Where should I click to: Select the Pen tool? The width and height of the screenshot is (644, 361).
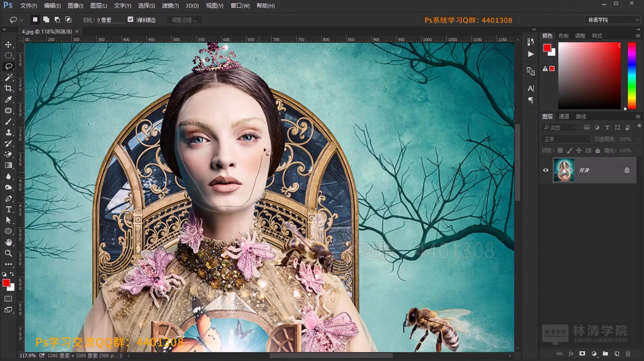click(x=8, y=198)
